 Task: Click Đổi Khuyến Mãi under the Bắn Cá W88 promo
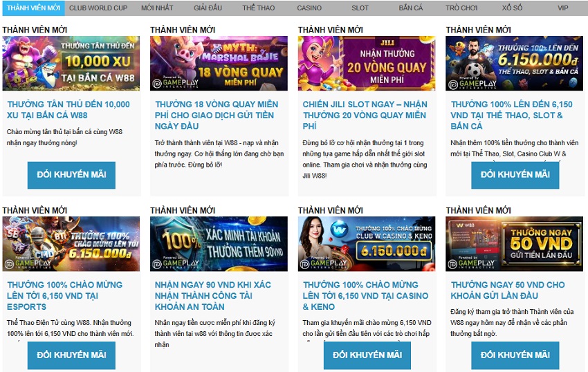click(x=71, y=175)
